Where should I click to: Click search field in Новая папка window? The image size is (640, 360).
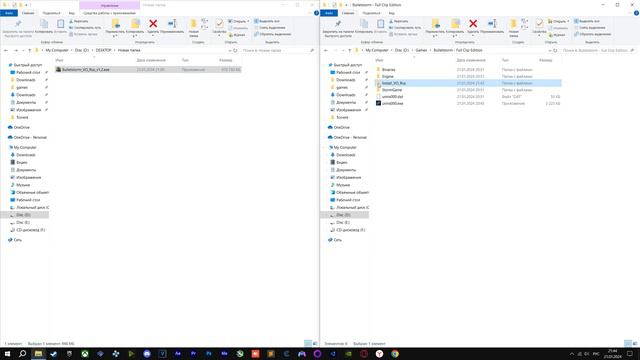coord(277,50)
